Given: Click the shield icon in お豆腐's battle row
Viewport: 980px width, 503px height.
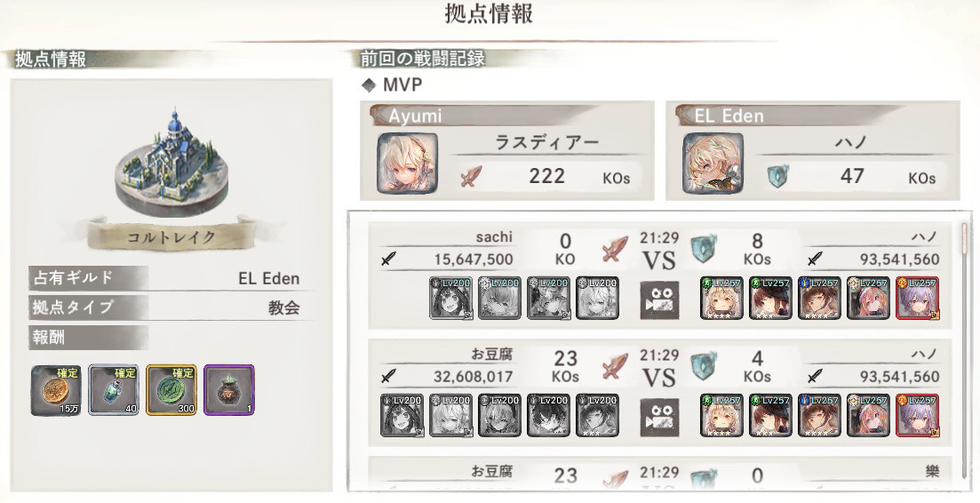Looking at the screenshot, I should 704,367.
